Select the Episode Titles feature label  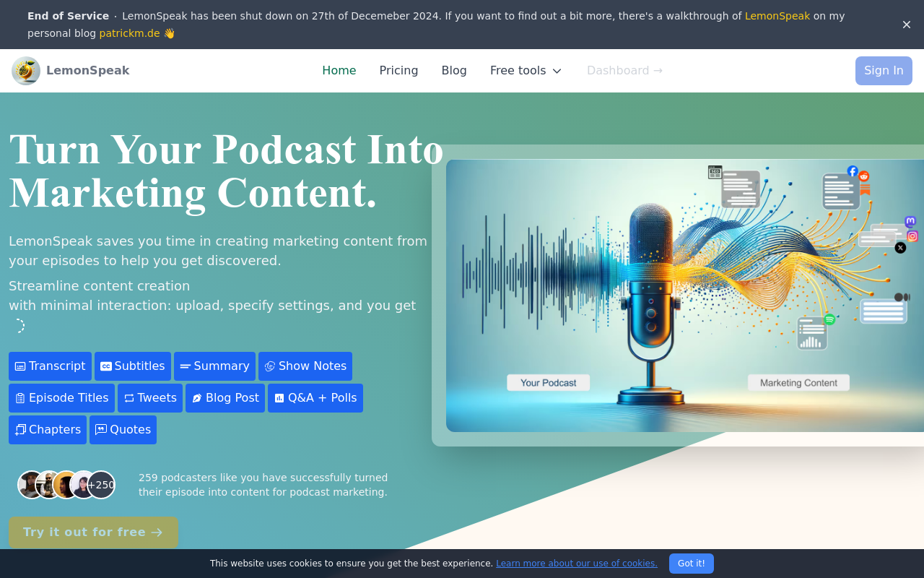pyautogui.click(x=69, y=398)
